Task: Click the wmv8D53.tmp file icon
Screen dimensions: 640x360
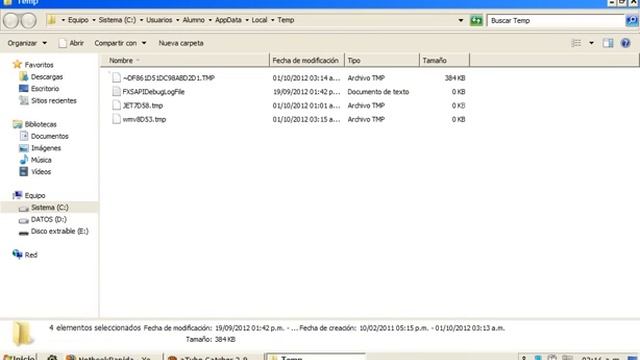Action: (116, 119)
